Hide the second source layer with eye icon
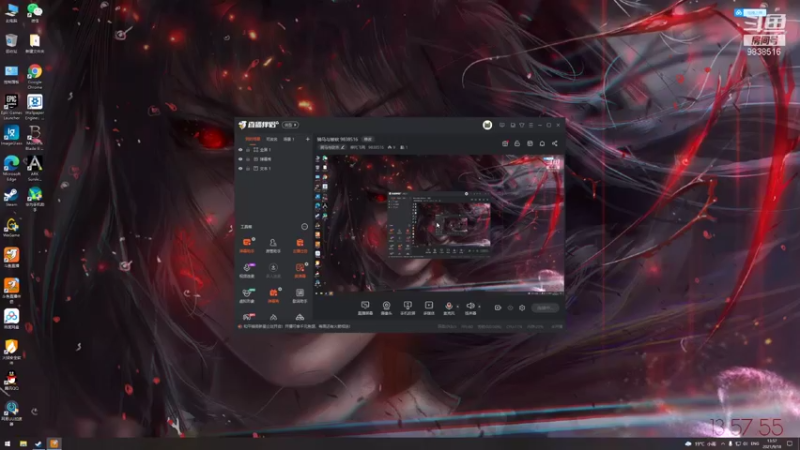The image size is (800, 450). pos(240,159)
